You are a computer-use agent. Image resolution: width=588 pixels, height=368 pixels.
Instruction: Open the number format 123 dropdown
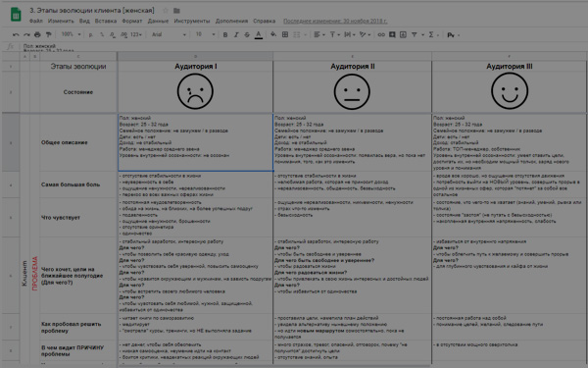point(136,34)
